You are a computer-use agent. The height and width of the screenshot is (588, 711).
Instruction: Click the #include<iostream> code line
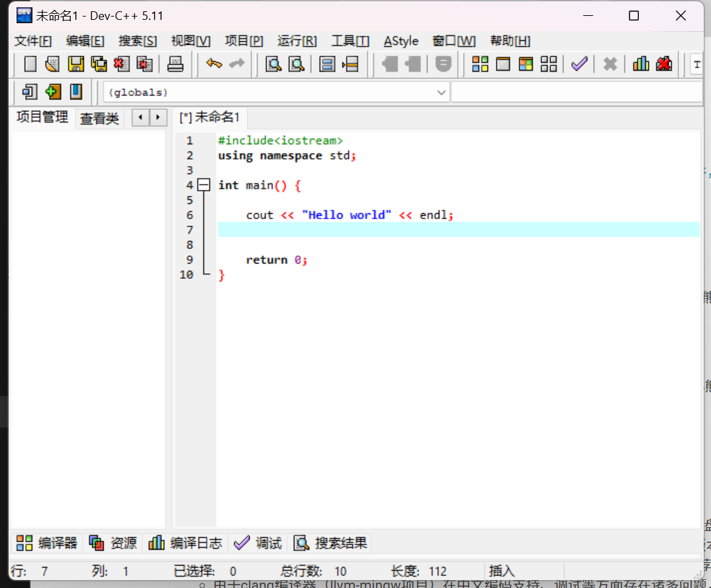280,140
